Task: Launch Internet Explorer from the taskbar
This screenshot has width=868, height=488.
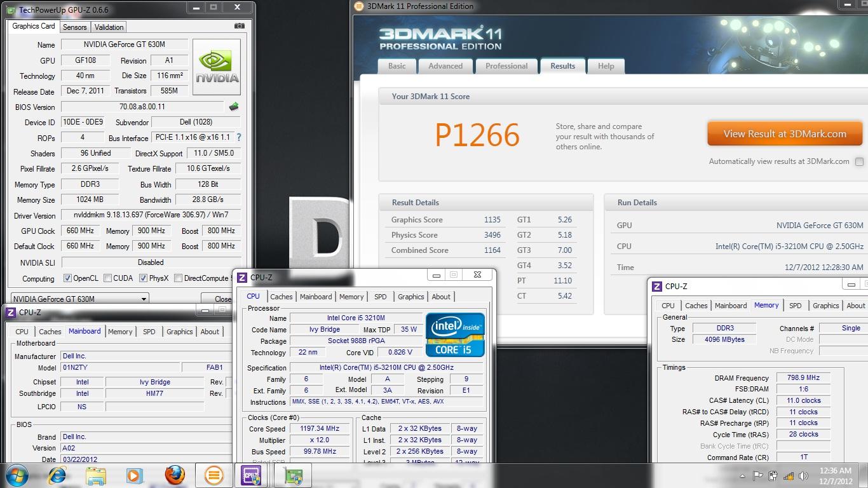Action: [x=58, y=475]
